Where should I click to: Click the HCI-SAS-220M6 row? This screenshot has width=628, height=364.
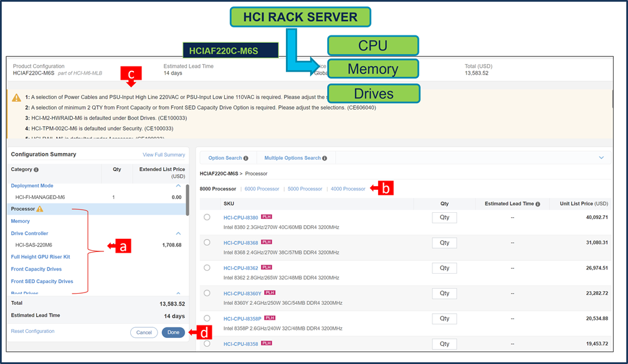(x=96, y=245)
